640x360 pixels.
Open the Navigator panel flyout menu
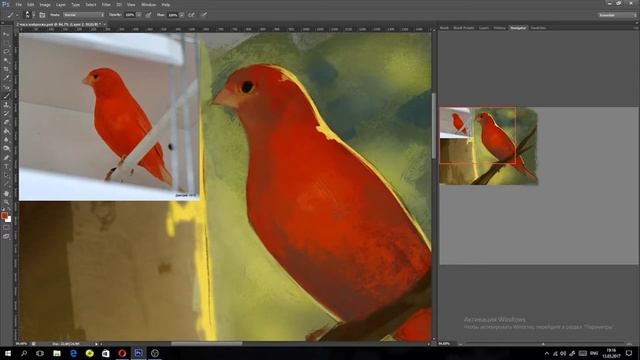coord(636,28)
